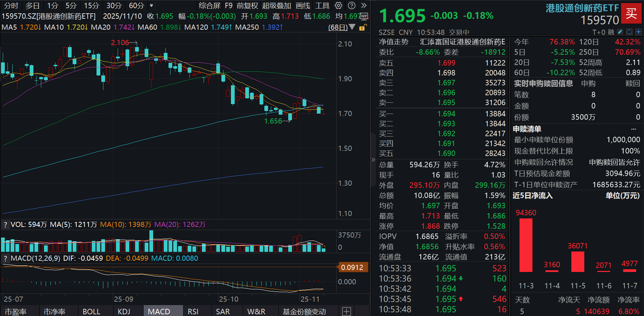Select the 分时 time-sharing tab
Viewport: 644px width, 316px height.
tap(10, 5)
